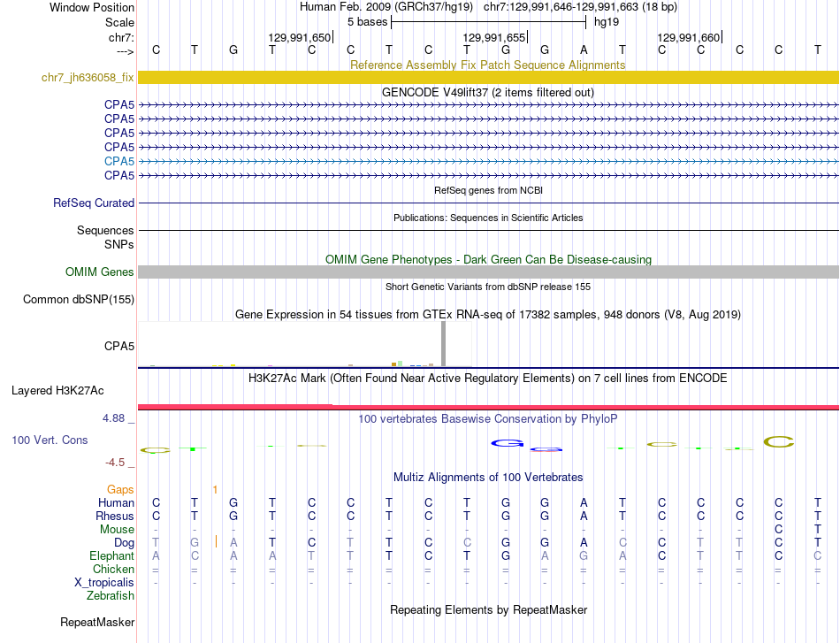Click the light-blue CPA5 transcript arrow line
Viewport: 840px width, 643px height.
point(488,161)
